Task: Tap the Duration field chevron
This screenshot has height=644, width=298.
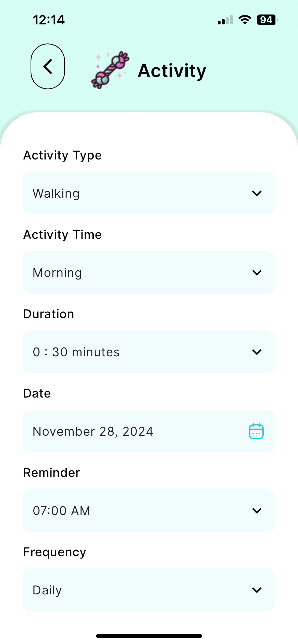Action: (x=257, y=352)
